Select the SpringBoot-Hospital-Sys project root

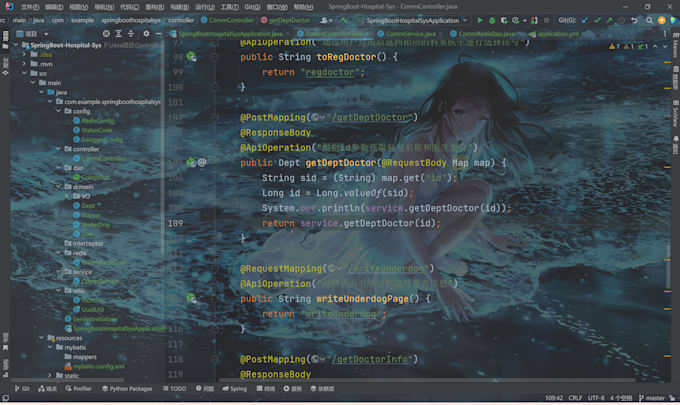pyautogui.click(x=66, y=45)
